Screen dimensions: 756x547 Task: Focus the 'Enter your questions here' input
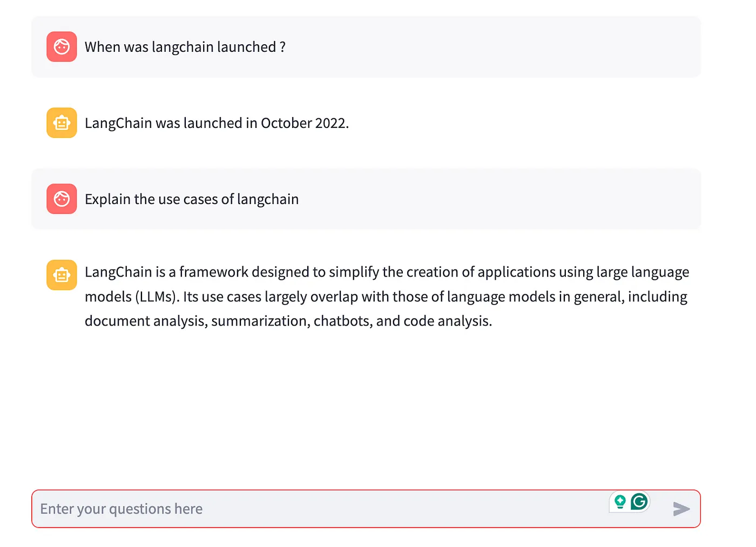[319, 509]
